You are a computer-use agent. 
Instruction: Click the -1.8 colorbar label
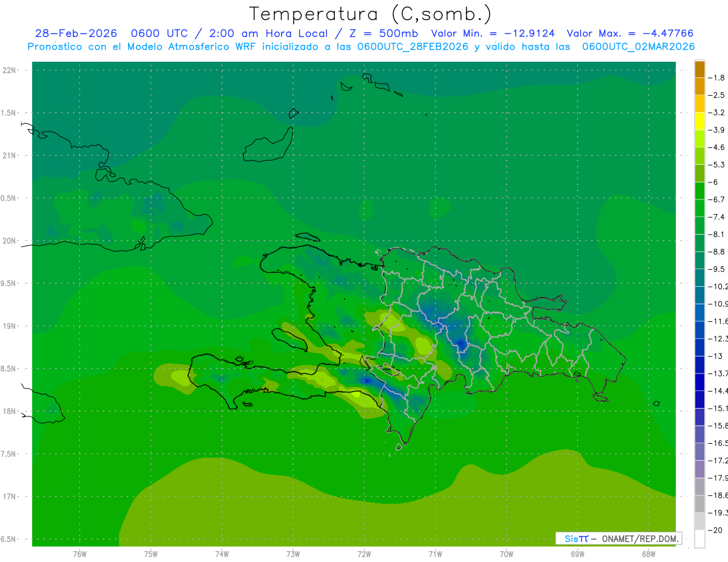pos(716,78)
